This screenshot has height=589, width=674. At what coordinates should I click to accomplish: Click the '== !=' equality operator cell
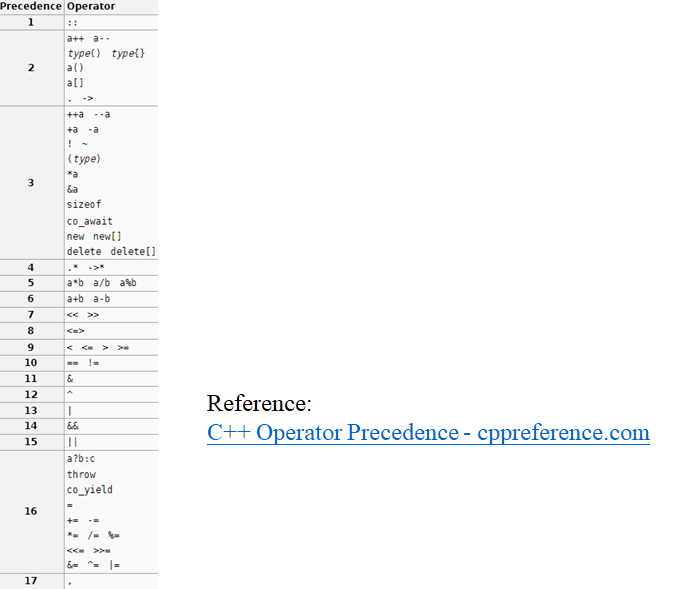click(111, 363)
